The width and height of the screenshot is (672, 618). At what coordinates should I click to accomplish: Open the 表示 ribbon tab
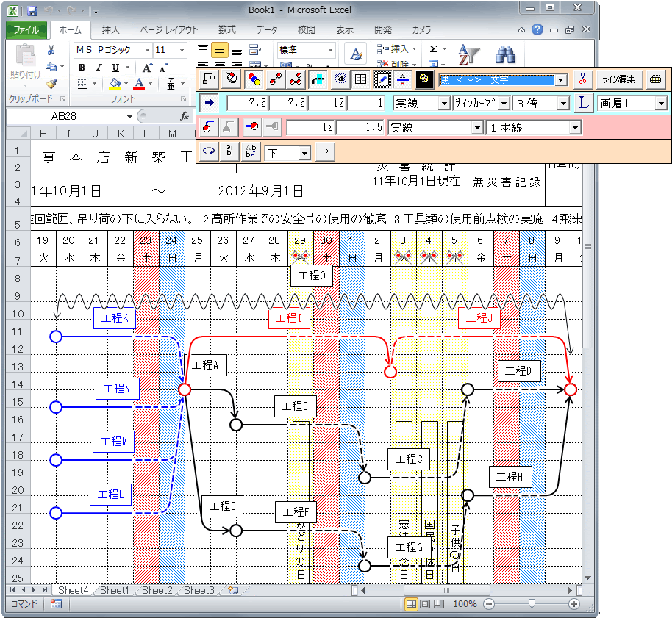[x=345, y=30]
